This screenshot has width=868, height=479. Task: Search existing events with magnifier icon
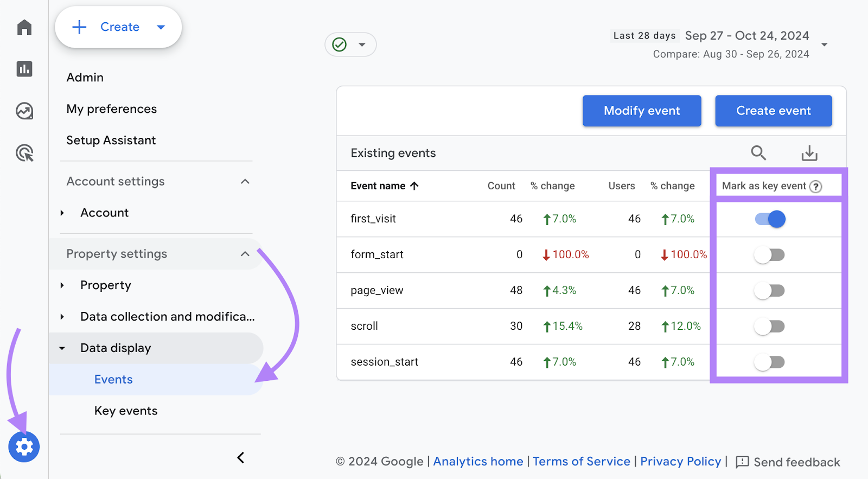pyautogui.click(x=758, y=153)
